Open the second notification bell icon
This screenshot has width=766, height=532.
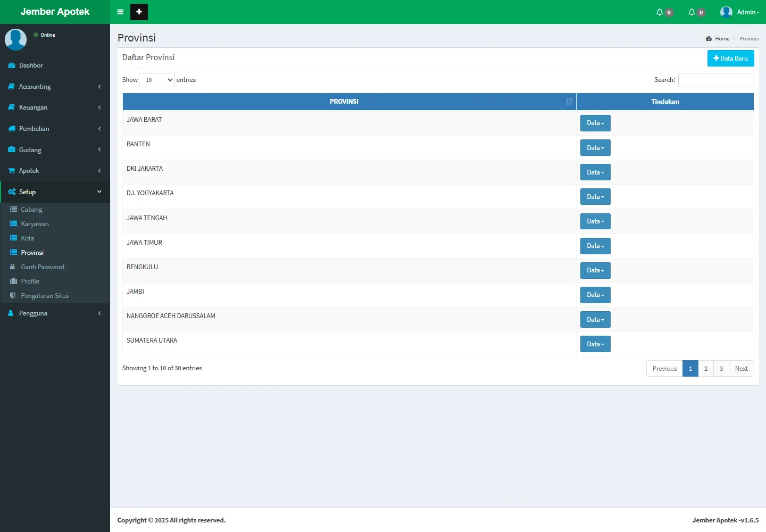[692, 12]
